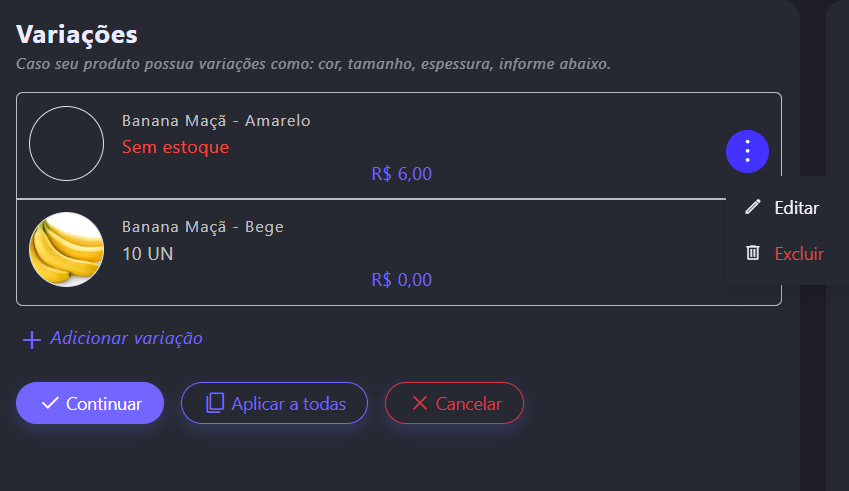Click the red Sem estoque status text
The height and width of the screenshot is (491, 849).
tap(175, 147)
